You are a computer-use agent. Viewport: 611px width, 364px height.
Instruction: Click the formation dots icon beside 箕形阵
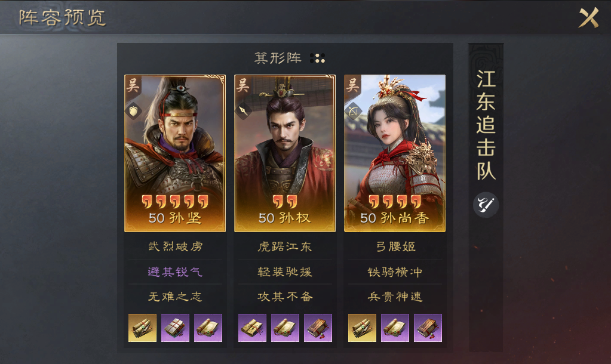(x=317, y=58)
